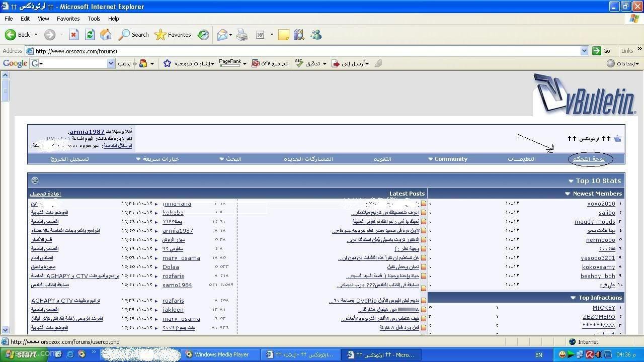
Task: Click the Print icon in toolbar
Action: click(x=242, y=35)
